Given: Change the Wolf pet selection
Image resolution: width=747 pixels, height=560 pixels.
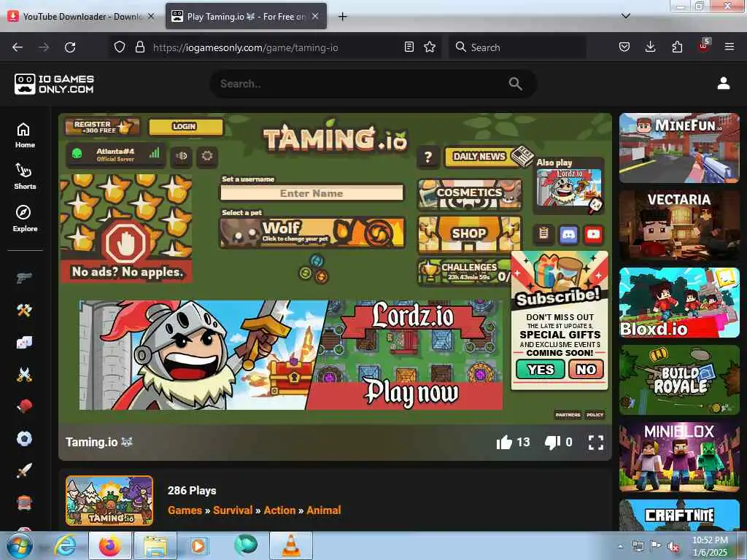Looking at the screenshot, I should point(312,233).
